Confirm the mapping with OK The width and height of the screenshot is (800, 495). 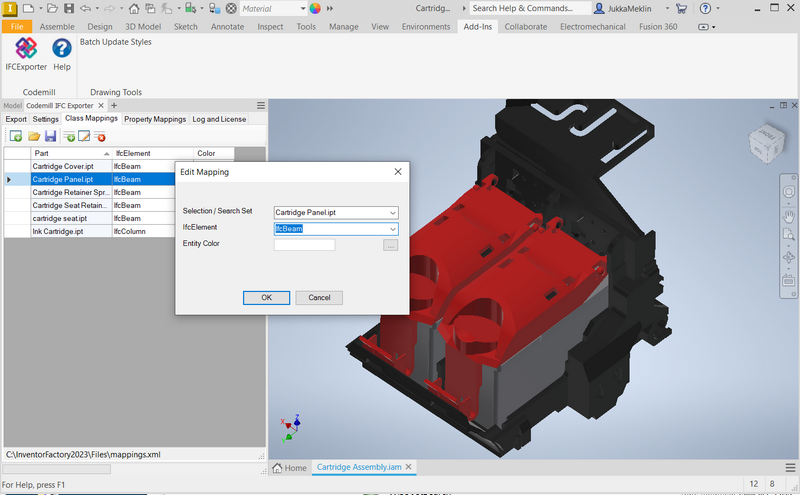click(x=266, y=297)
